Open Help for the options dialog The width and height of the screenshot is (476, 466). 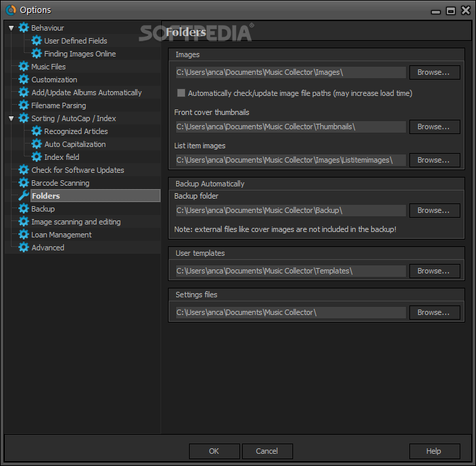tap(435, 451)
